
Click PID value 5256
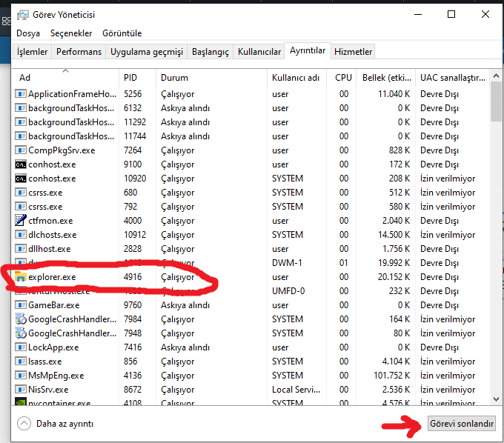tap(133, 94)
